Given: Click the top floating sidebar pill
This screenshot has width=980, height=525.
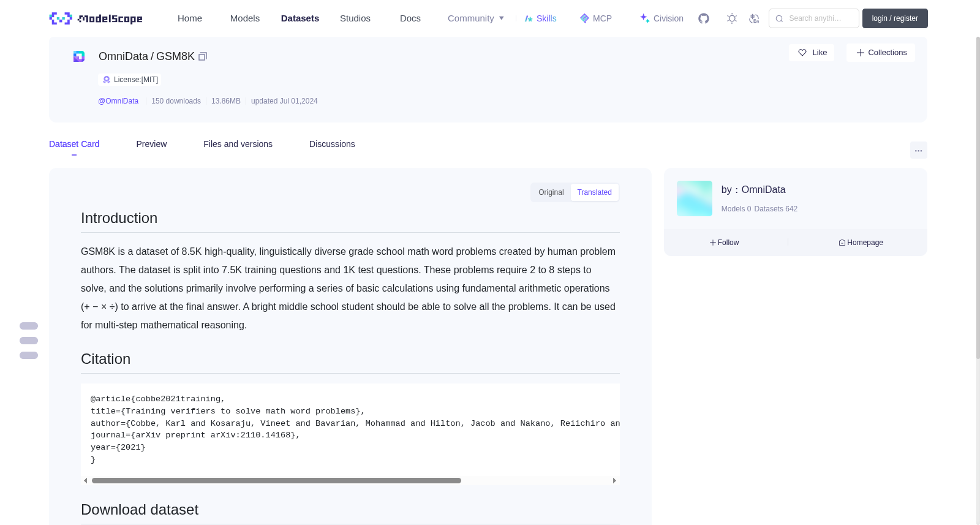Looking at the screenshot, I should [x=29, y=326].
